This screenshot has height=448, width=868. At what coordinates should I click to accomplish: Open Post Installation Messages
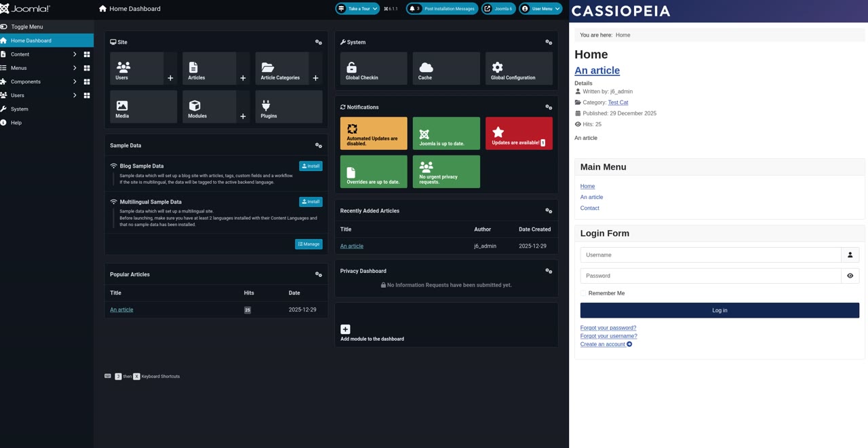tap(442, 9)
